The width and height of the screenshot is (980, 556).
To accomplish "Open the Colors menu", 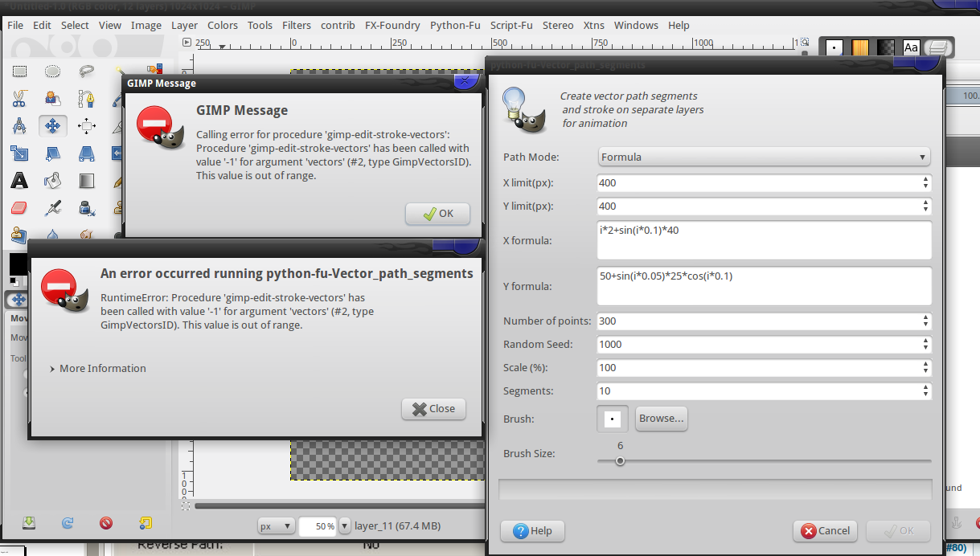I will [x=223, y=25].
